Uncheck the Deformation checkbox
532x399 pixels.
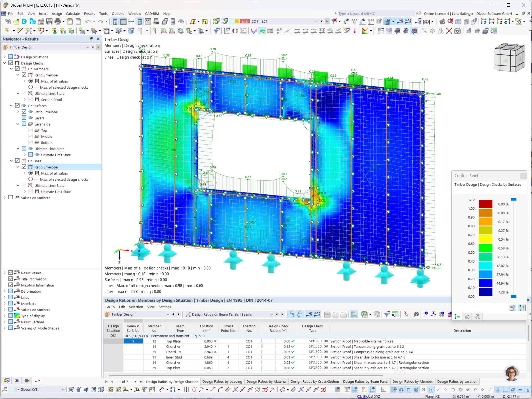[x=10, y=291]
